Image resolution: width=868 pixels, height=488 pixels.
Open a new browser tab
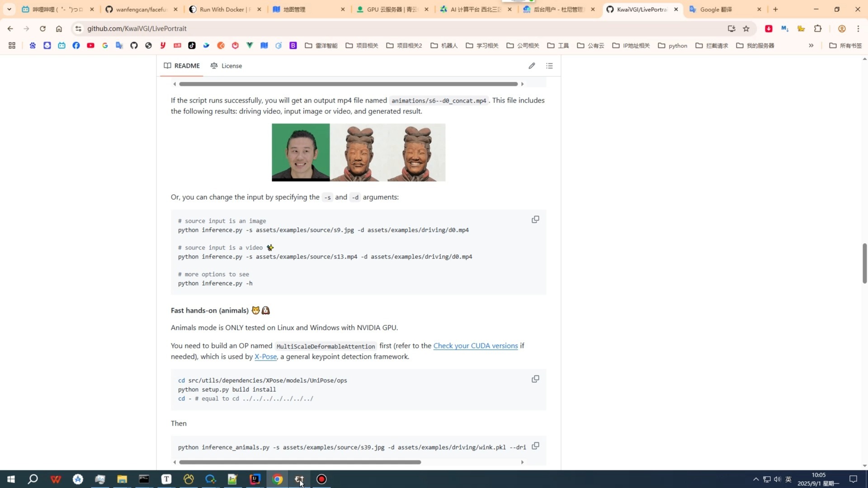775,9
